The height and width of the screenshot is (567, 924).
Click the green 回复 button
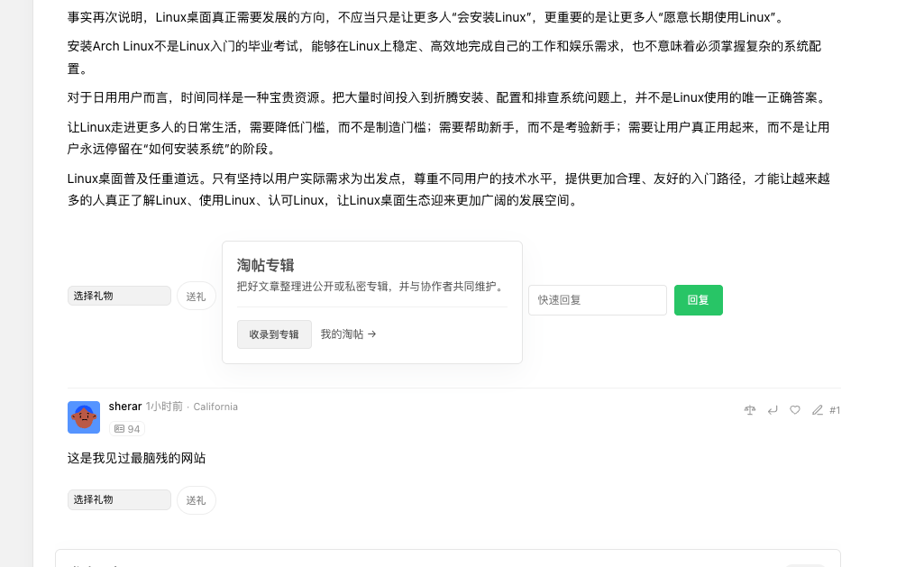coord(699,300)
